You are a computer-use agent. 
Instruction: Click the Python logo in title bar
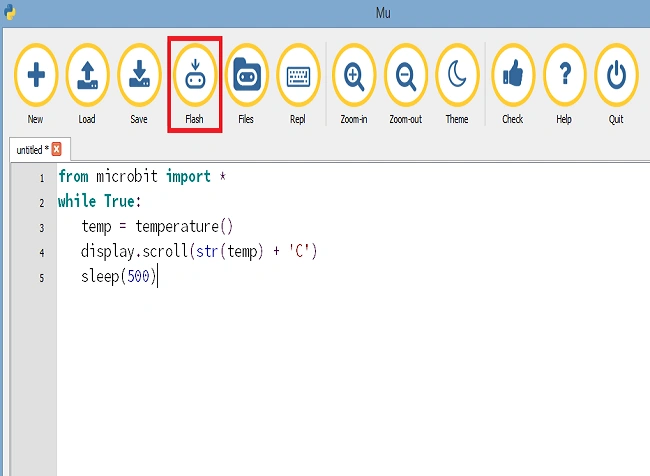pos(10,12)
